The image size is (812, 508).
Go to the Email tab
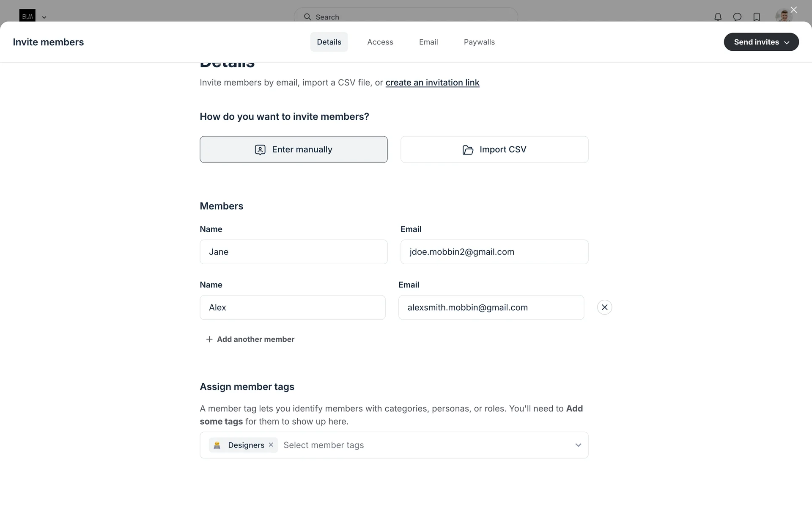[428, 42]
